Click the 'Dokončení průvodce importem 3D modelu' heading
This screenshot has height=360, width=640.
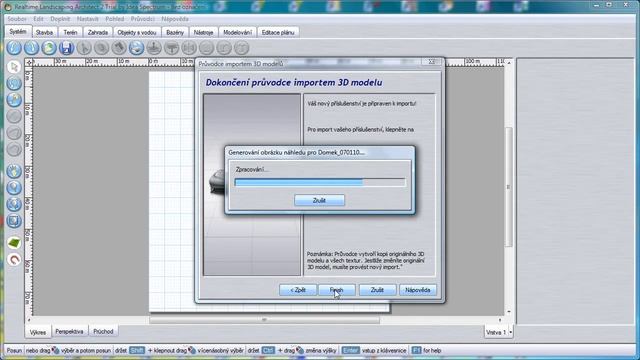[294, 82]
